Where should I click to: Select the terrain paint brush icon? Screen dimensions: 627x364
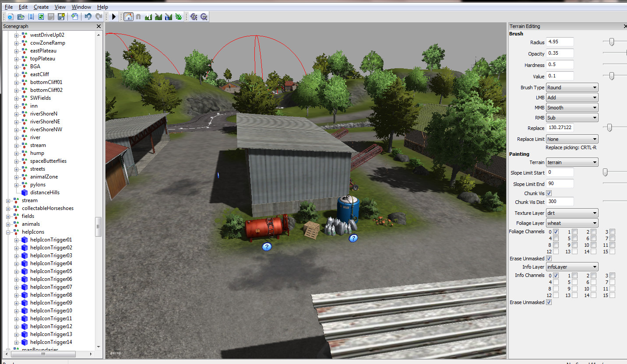point(159,17)
